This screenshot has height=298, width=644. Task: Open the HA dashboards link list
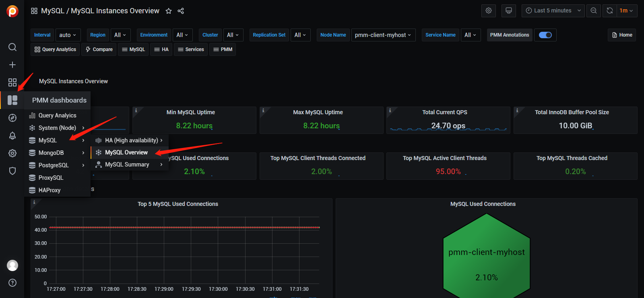coord(161,49)
